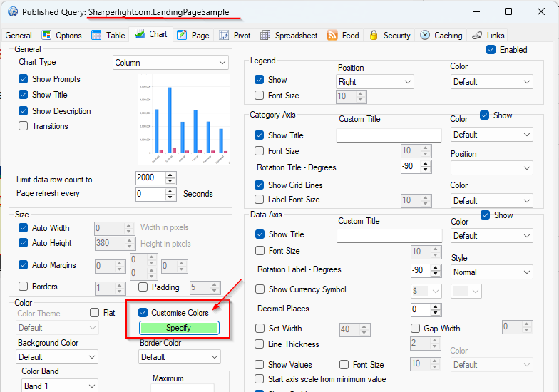559x392 pixels.
Task: Open Category Axis title Color dropdown
Action: point(492,135)
